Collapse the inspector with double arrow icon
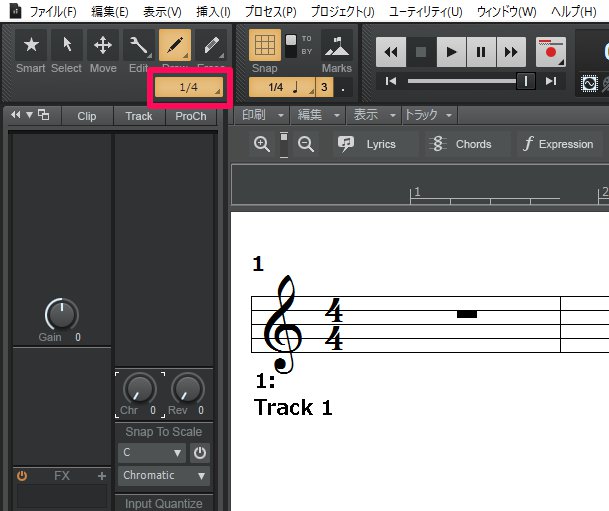The width and height of the screenshot is (609, 511). coord(16,115)
